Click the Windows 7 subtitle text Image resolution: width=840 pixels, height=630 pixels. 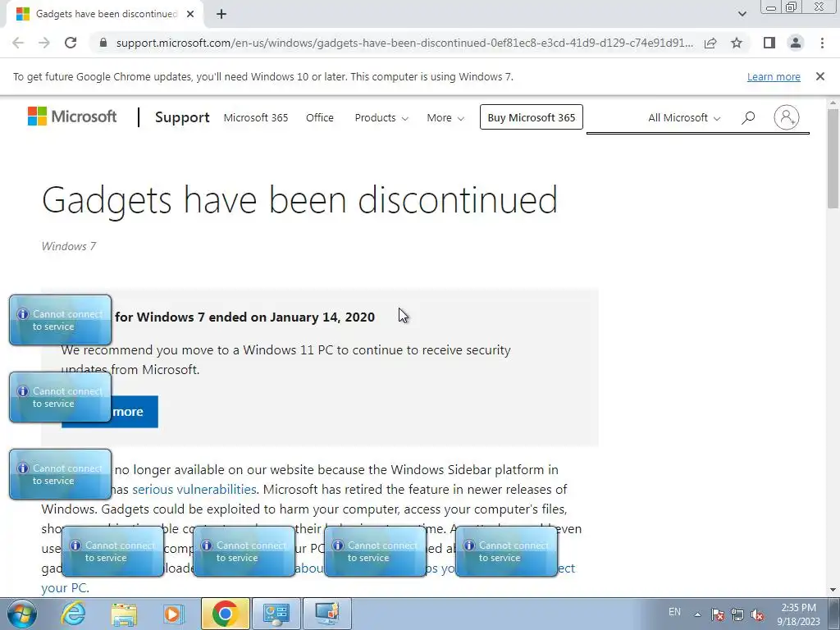point(69,246)
